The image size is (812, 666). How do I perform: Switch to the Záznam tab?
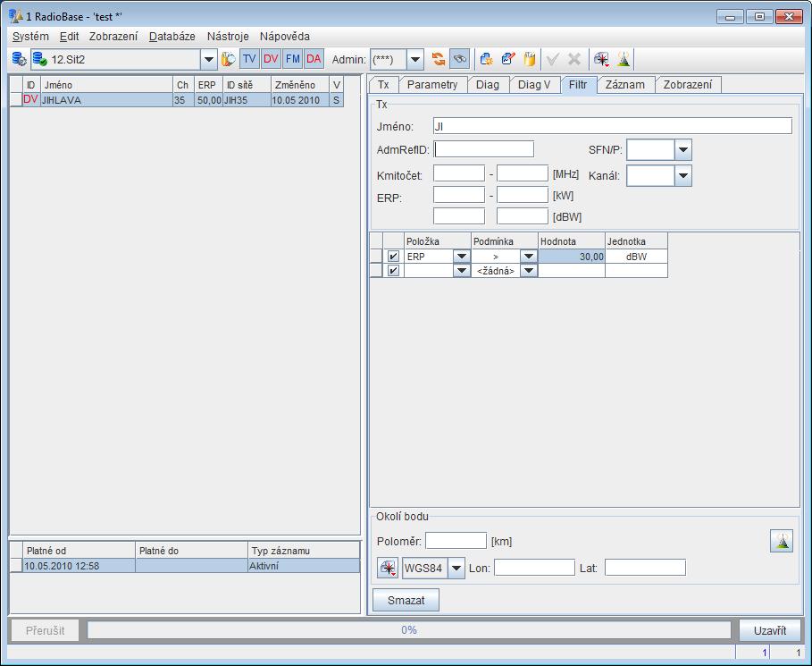[625, 85]
